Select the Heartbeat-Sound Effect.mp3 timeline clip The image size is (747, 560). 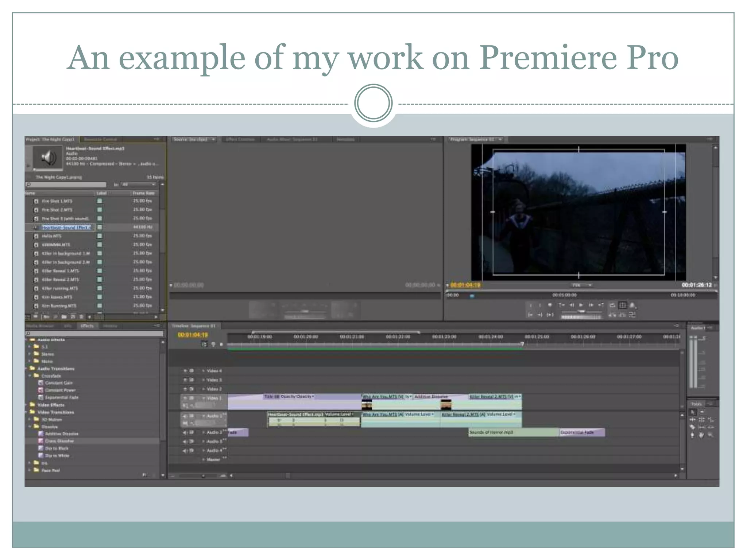(314, 419)
